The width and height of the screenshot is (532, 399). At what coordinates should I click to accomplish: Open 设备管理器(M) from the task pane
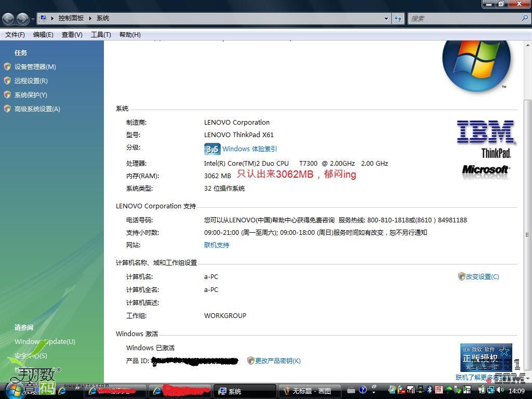(x=35, y=66)
